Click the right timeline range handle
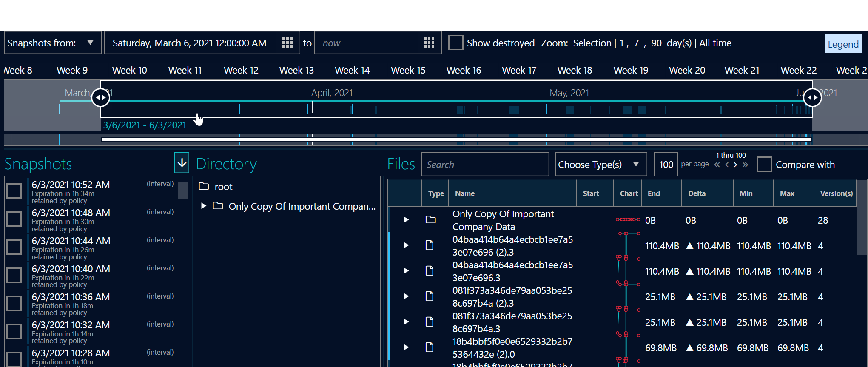This screenshot has width=868, height=367. (812, 97)
